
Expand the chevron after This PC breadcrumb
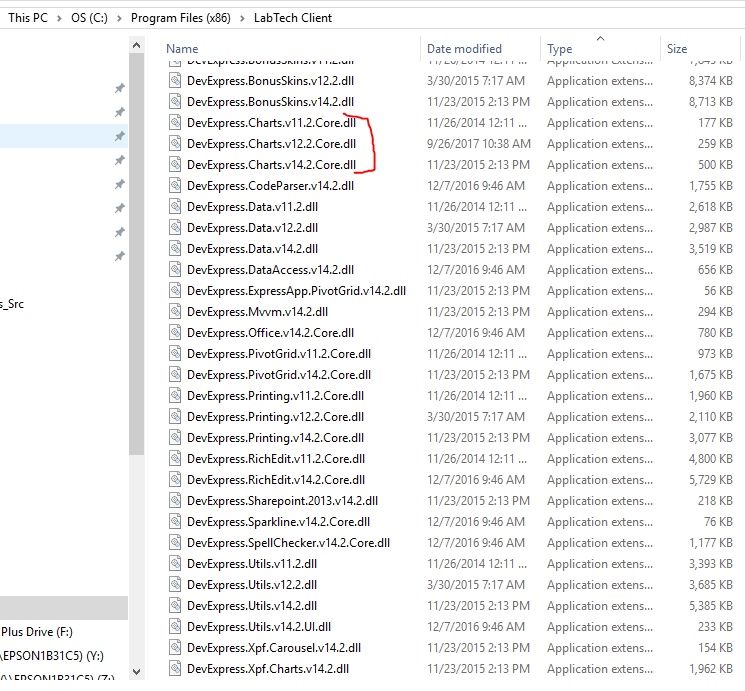(59, 18)
